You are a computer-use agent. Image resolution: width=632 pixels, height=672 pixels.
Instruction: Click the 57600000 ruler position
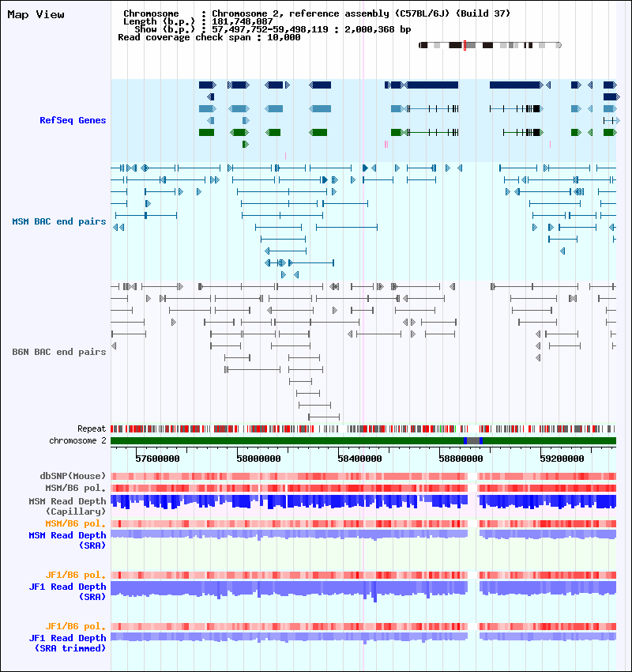pos(157,459)
